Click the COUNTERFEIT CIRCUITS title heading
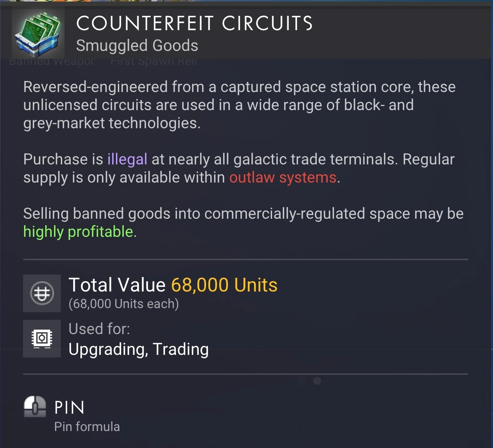The width and height of the screenshot is (493, 448). pos(194,23)
